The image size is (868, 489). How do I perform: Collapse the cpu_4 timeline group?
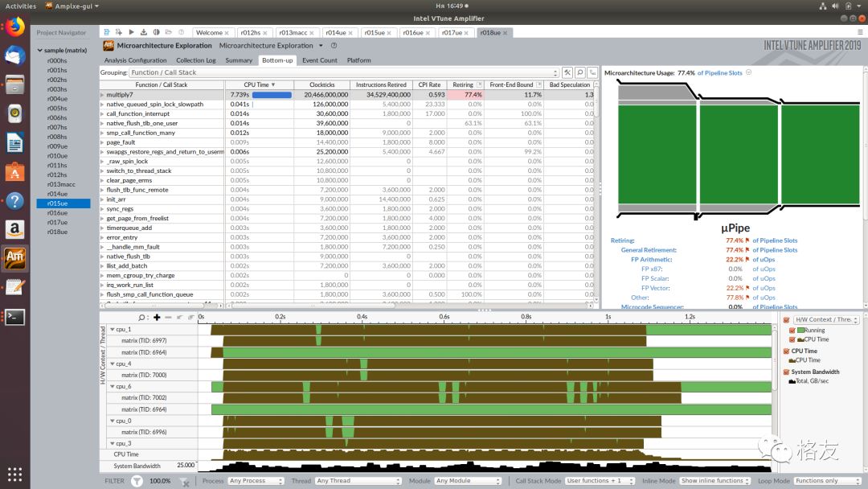point(112,364)
